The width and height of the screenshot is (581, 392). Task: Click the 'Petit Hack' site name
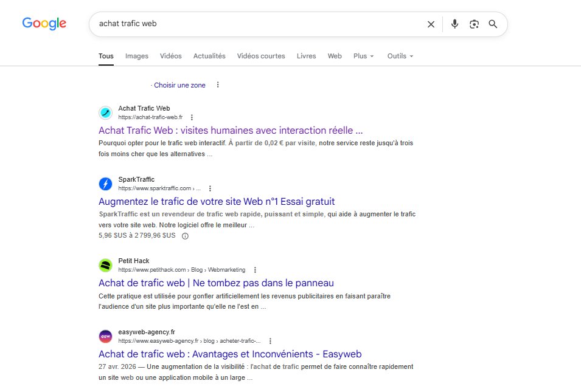click(134, 261)
